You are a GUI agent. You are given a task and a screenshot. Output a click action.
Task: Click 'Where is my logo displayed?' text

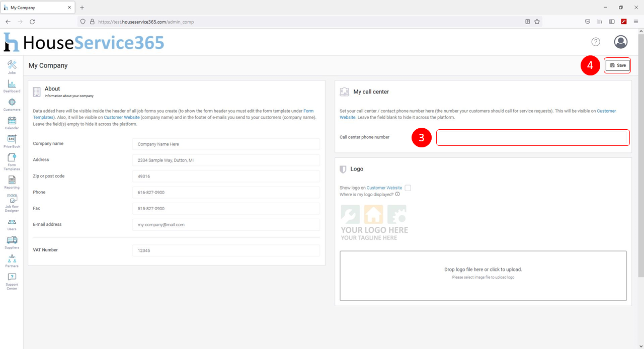(367, 194)
